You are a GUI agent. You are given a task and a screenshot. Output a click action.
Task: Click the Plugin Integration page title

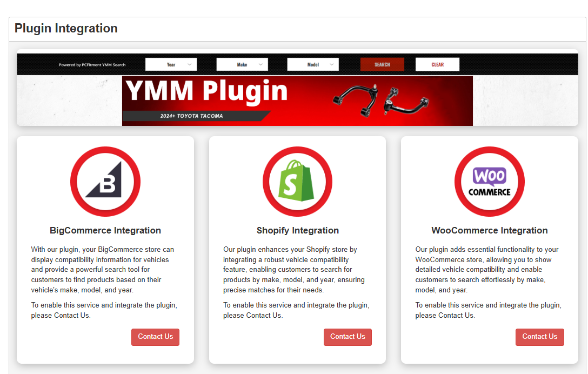65,28
